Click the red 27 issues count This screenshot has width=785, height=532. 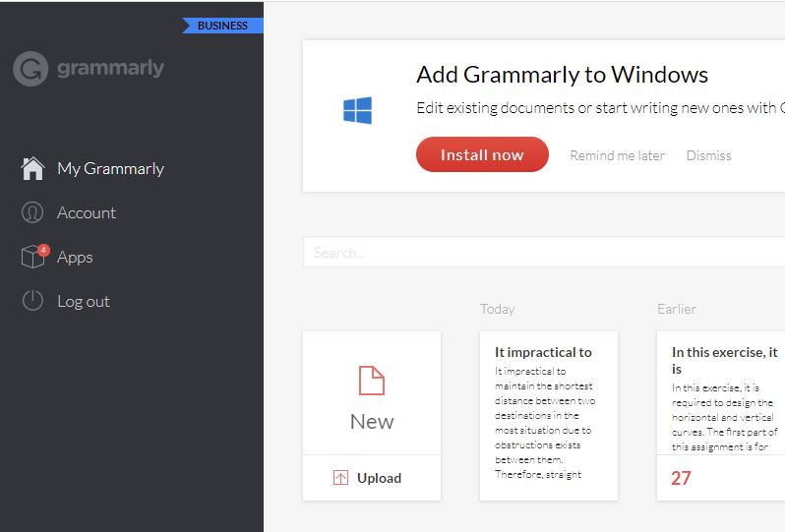click(x=681, y=478)
